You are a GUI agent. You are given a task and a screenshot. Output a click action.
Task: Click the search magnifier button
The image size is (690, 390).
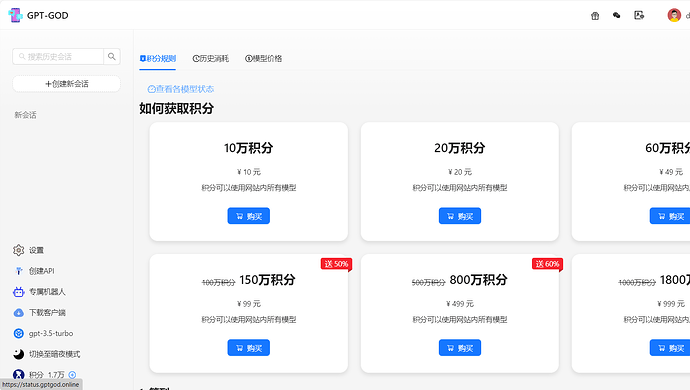pyautogui.click(x=112, y=56)
